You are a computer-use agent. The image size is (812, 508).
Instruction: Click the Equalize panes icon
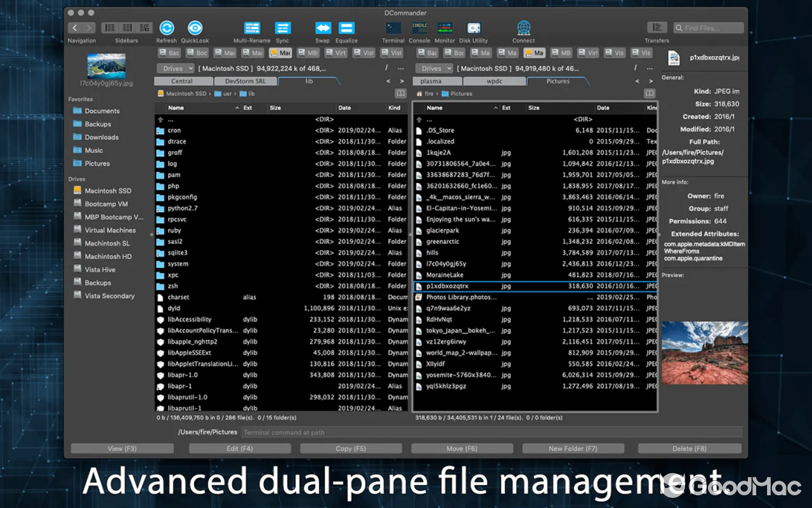[346, 27]
